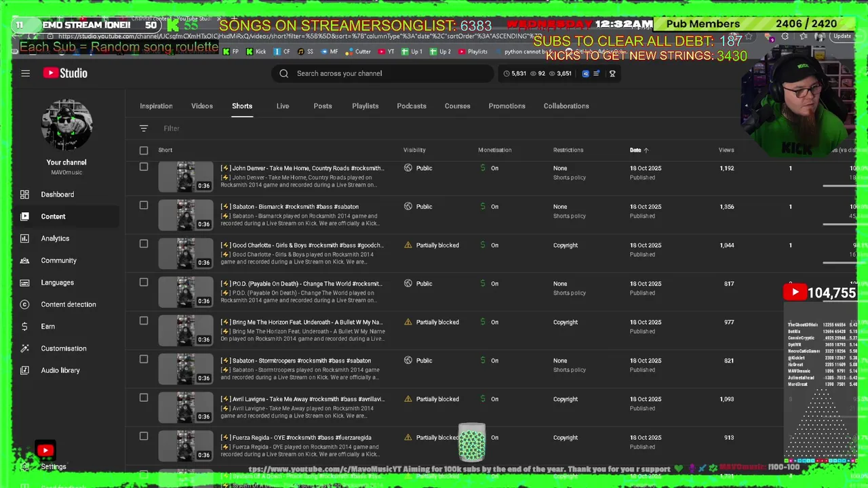Tick checkbox for Bring Me The Horizon short

pos(144,321)
